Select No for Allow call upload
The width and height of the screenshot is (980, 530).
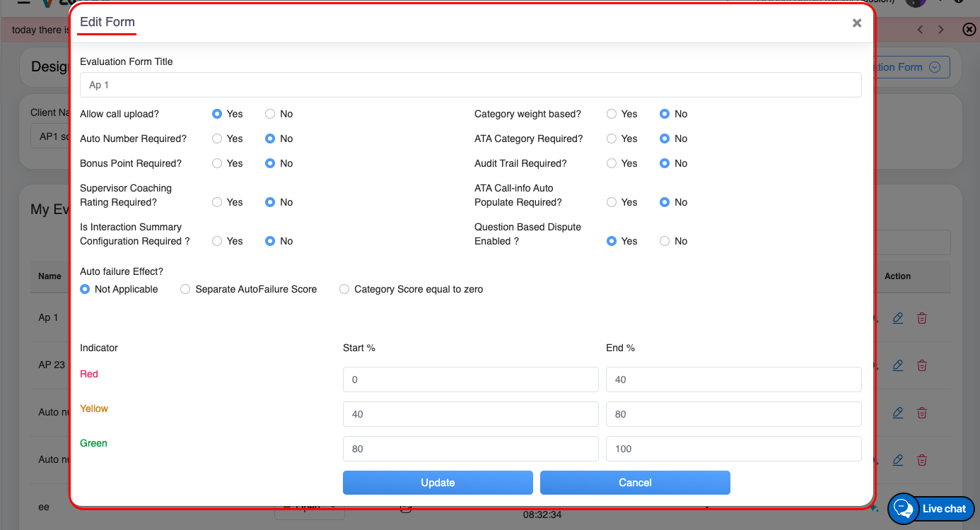(x=270, y=114)
